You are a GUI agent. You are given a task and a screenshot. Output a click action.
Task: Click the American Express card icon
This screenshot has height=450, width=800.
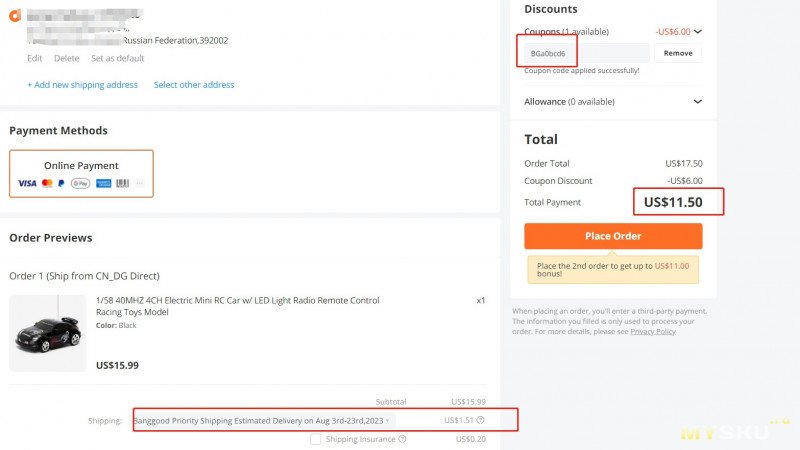click(104, 184)
